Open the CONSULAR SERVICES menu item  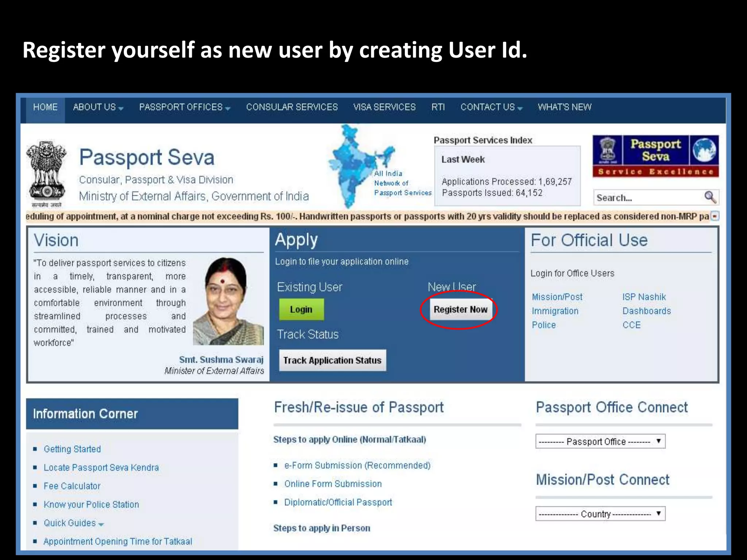(292, 107)
